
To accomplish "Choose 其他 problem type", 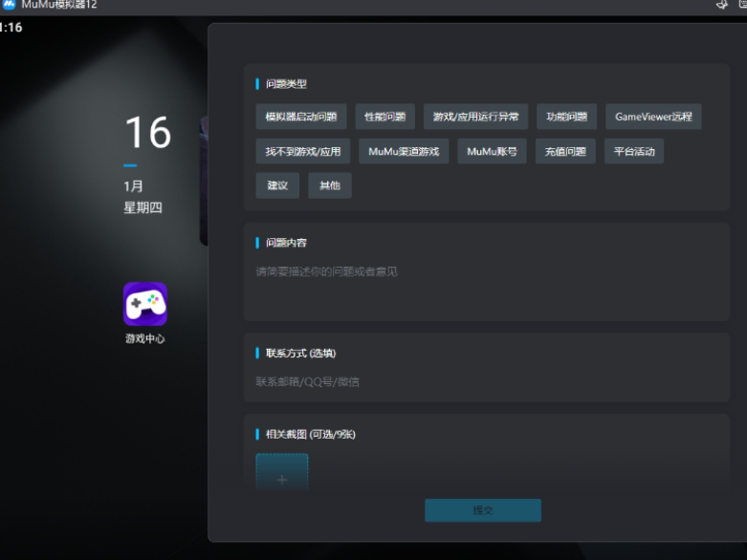I will coord(330,185).
